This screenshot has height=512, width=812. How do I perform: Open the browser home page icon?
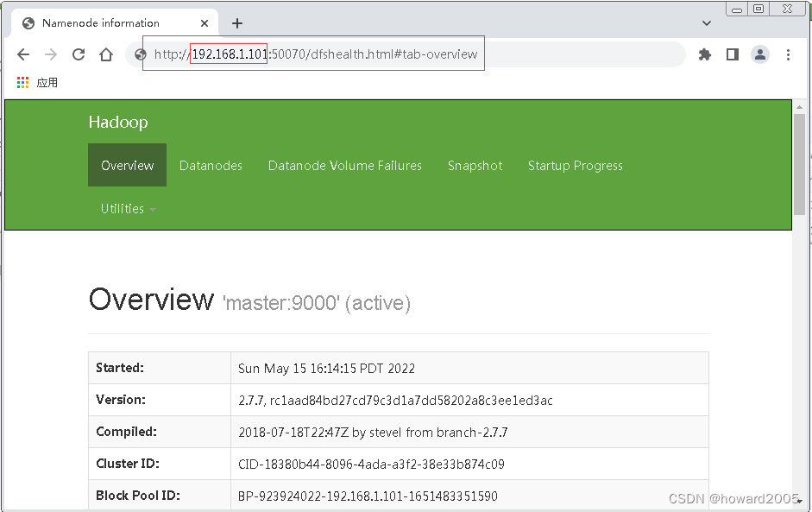(106, 54)
